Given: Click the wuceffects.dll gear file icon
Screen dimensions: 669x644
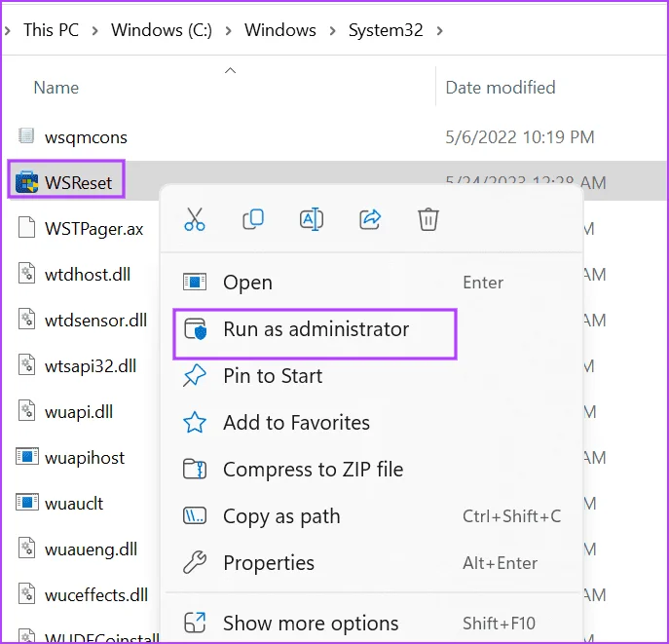Looking at the screenshot, I should pos(26,593).
